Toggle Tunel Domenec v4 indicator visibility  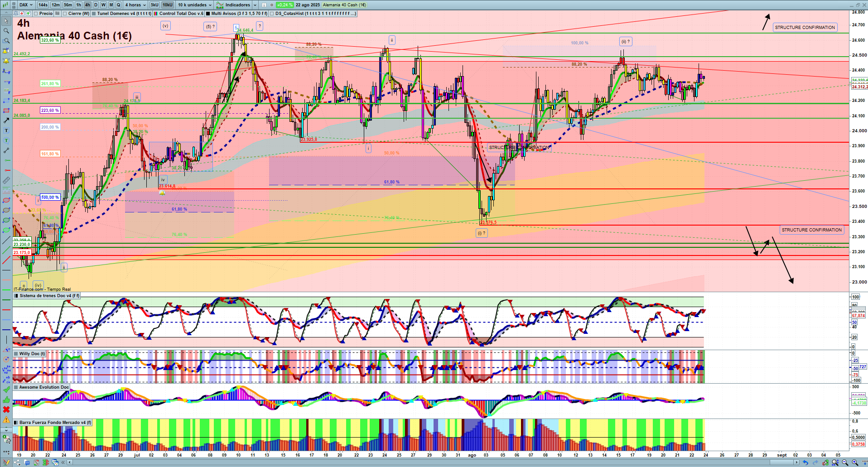coord(94,14)
